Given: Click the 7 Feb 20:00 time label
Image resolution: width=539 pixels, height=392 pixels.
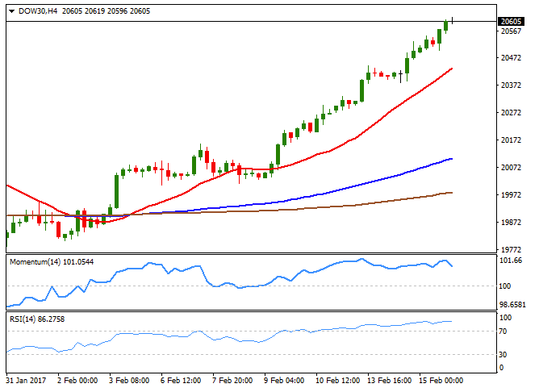Looking at the screenshot, I should (232, 381).
